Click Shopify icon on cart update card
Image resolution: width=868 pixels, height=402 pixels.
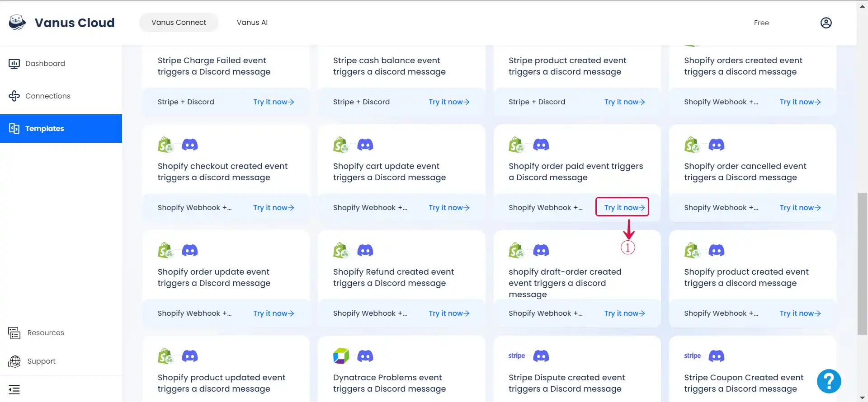(x=341, y=145)
